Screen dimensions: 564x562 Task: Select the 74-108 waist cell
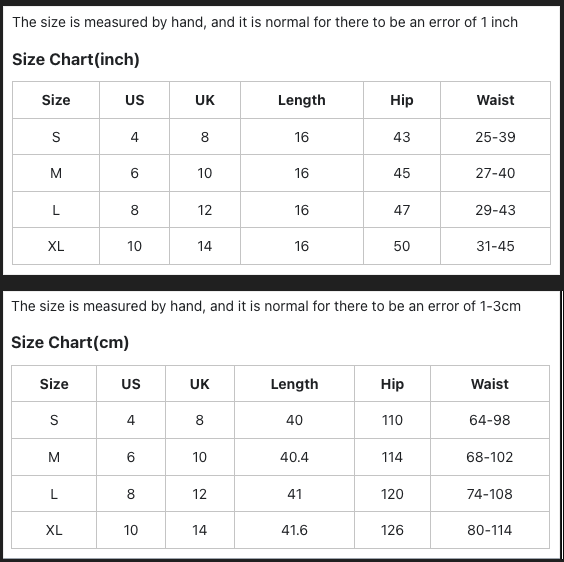[x=490, y=494]
